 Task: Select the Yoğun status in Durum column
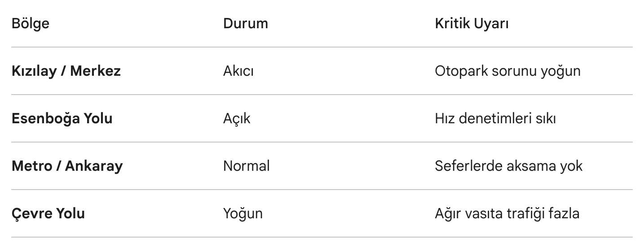coord(243,213)
